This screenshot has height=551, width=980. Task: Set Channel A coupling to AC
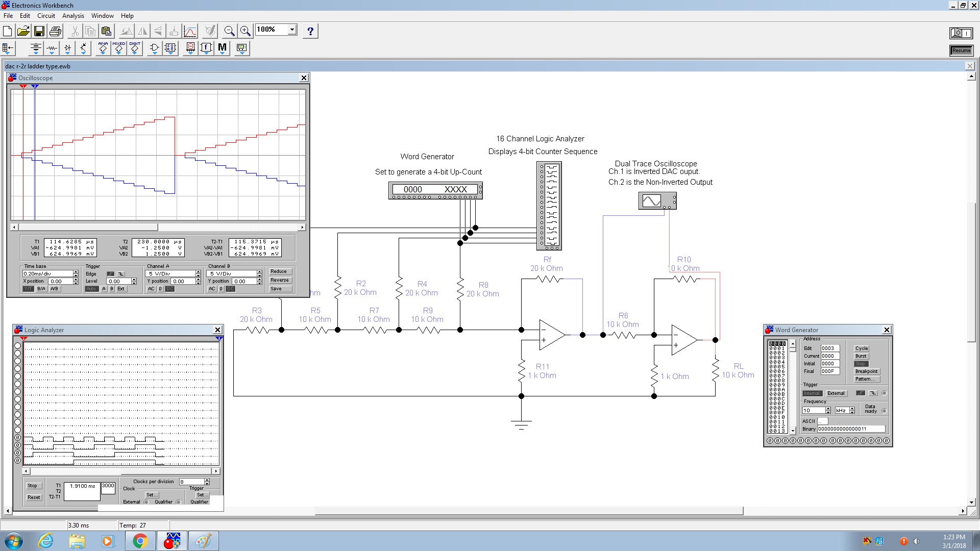[x=151, y=289]
